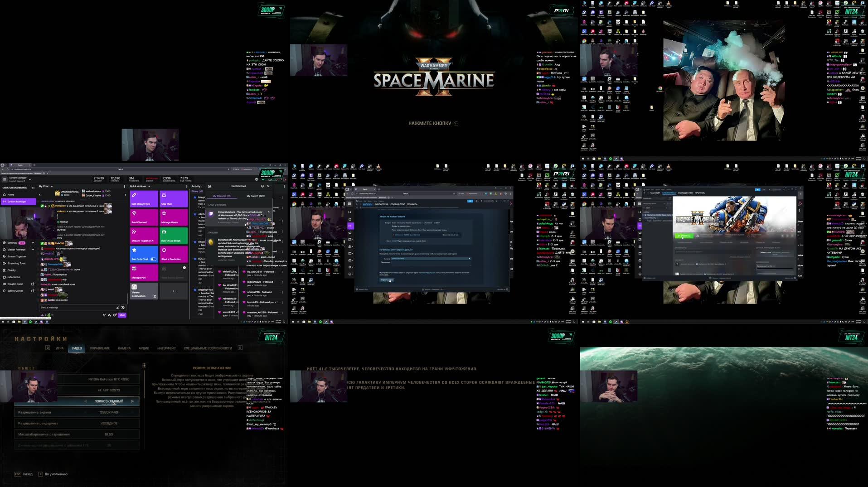This screenshot has height=487, width=868.
Task: Show next gifter in chat leaderboard arrow
Action: 126,195
